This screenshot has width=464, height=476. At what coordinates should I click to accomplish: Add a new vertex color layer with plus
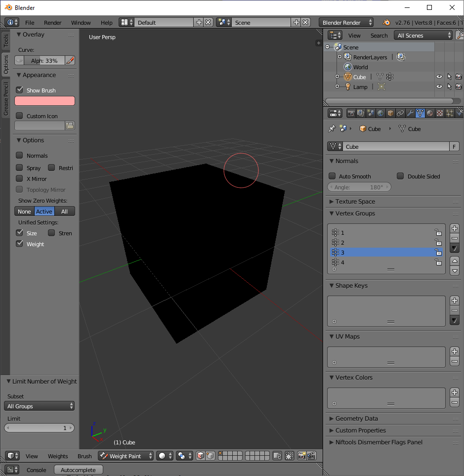tap(454, 392)
